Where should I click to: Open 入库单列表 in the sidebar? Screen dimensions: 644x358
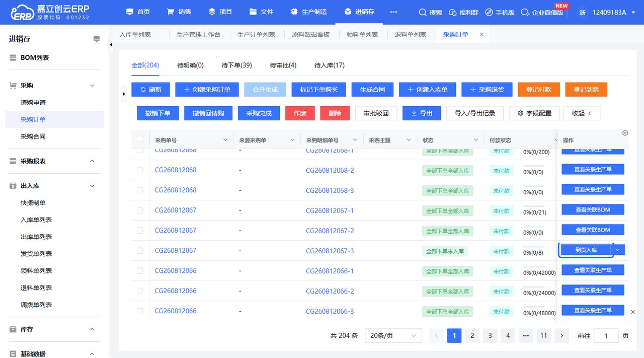[x=36, y=220]
